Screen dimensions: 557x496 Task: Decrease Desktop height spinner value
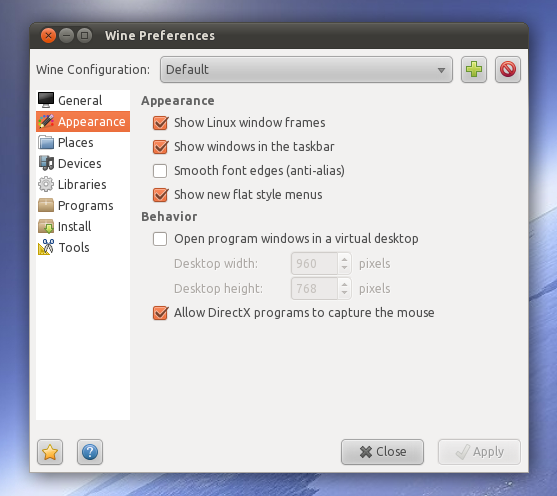pyautogui.click(x=344, y=293)
